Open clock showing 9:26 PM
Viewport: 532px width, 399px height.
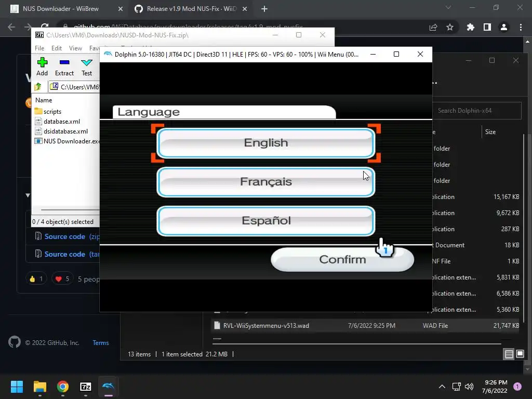pos(495,387)
